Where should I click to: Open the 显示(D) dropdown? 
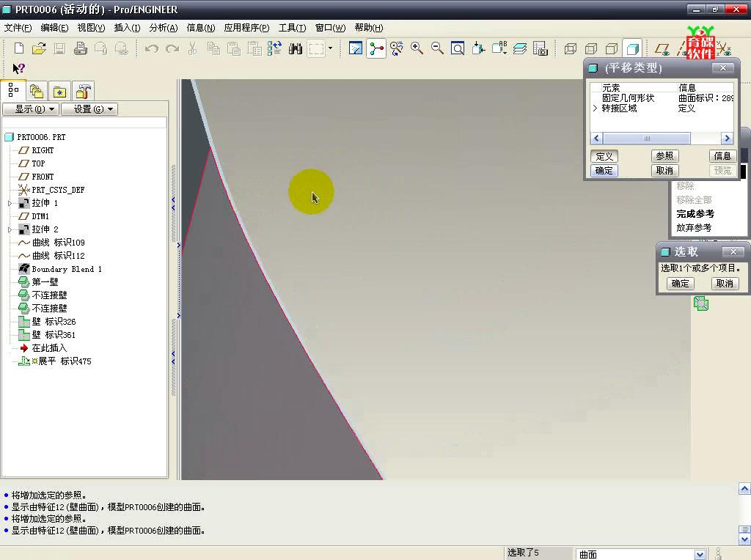pos(31,109)
